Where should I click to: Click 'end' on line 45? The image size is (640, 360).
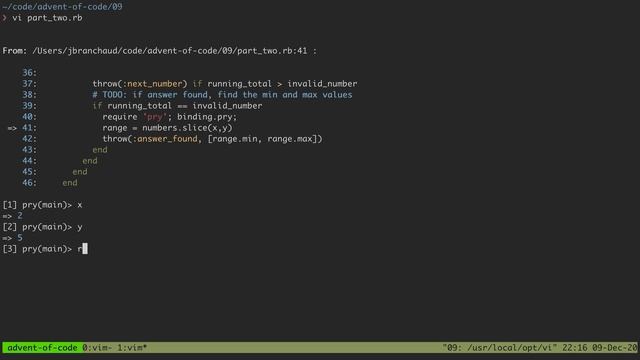(80, 172)
